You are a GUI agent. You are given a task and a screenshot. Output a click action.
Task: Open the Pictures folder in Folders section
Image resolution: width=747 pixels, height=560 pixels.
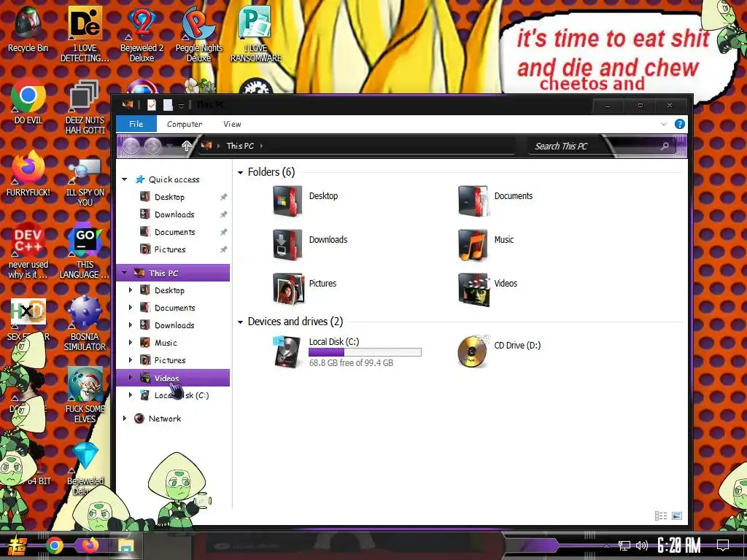[x=305, y=288]
